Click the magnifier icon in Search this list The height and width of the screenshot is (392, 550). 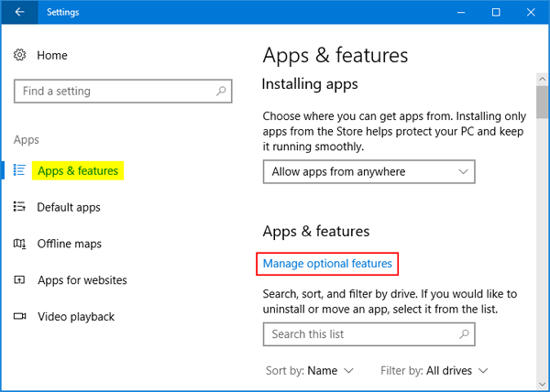pos(464,334)
